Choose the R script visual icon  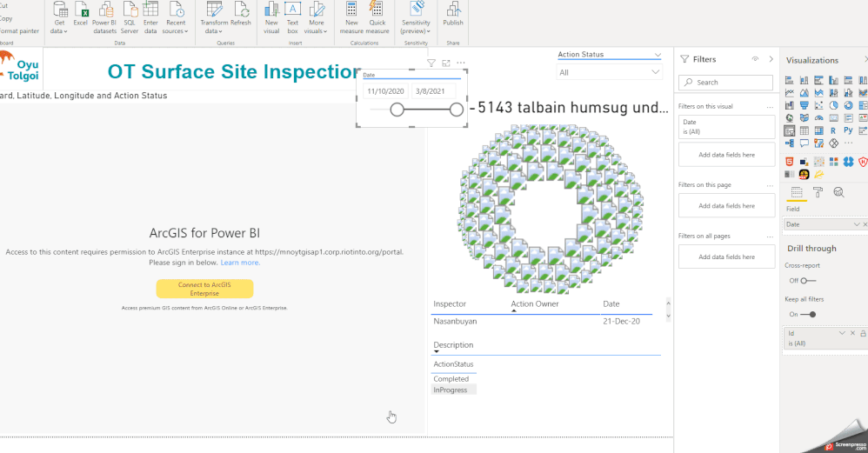pos(833,130)
